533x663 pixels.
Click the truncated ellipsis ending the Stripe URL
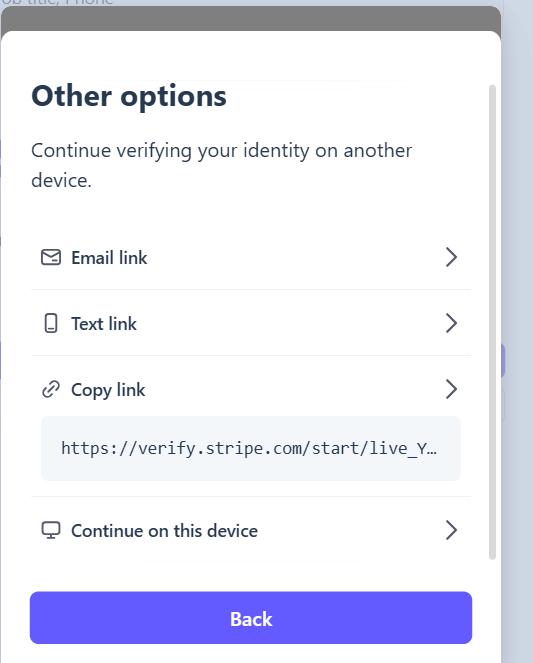point(432,449)
